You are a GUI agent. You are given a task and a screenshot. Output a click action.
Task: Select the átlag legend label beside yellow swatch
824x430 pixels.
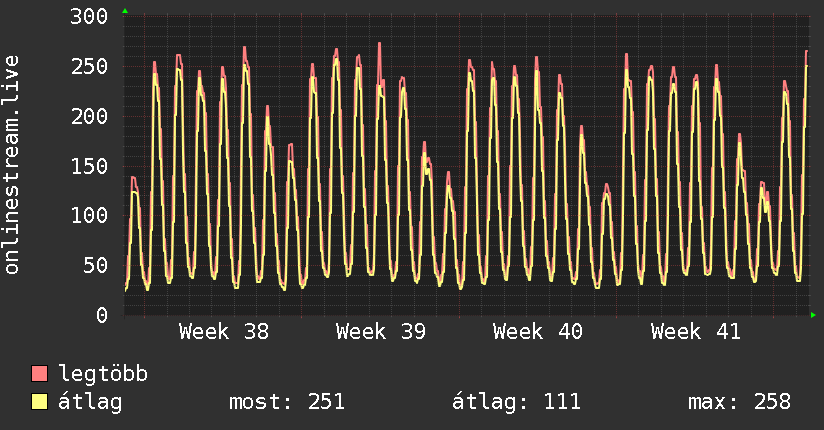[90, 402]
